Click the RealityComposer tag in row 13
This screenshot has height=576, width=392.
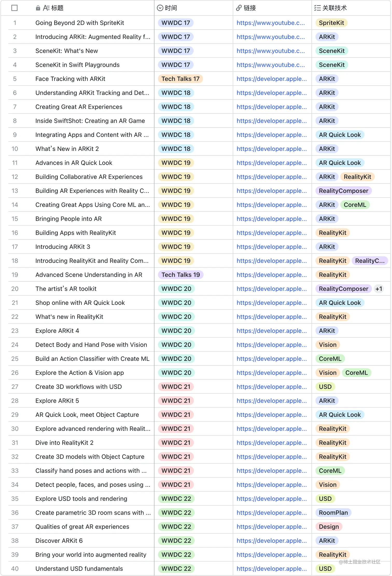coord(344,191)
